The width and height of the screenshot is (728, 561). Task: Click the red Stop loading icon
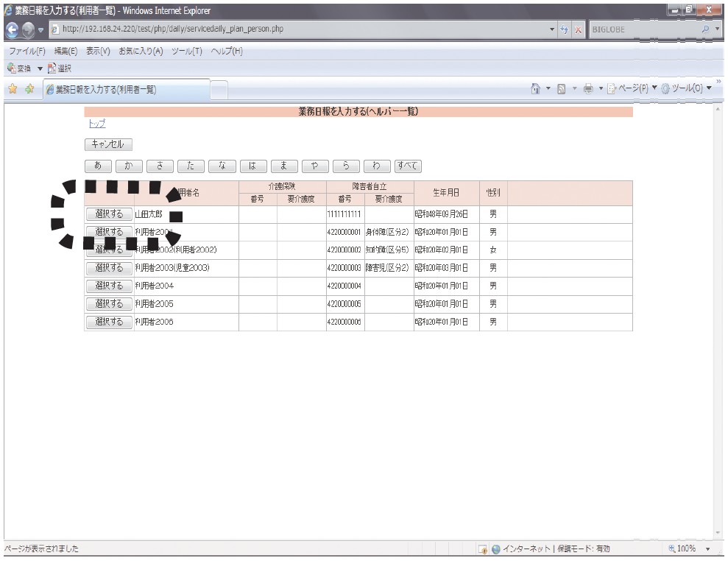[x=578, y=29]
